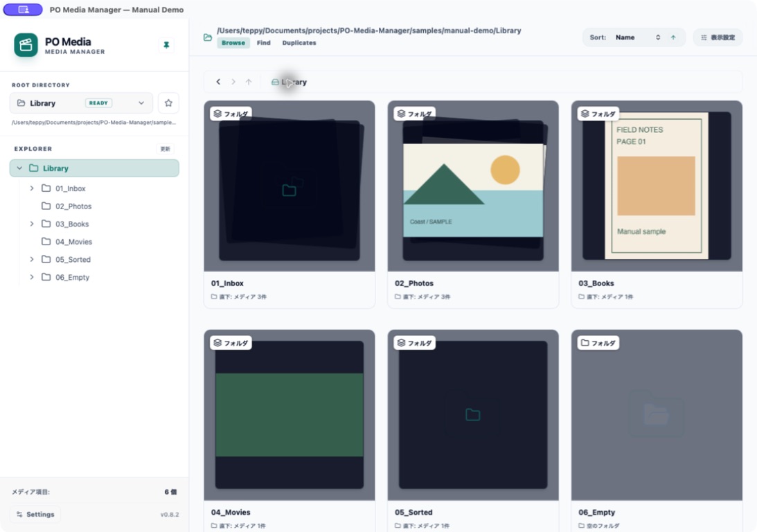Navigate up one folder level
The width and height of the screenshot is (757, 532).
(x=249, y=82)
